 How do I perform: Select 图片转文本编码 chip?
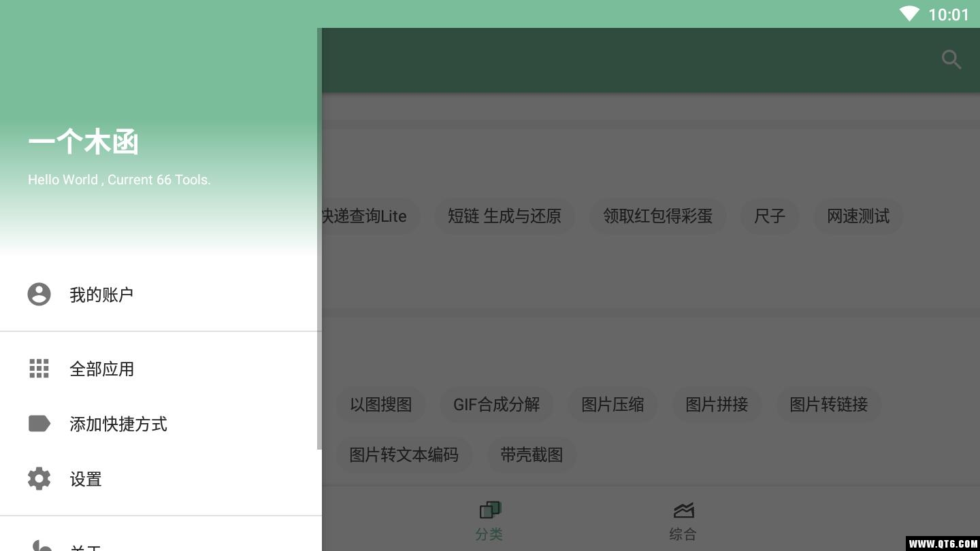(404, 455)
